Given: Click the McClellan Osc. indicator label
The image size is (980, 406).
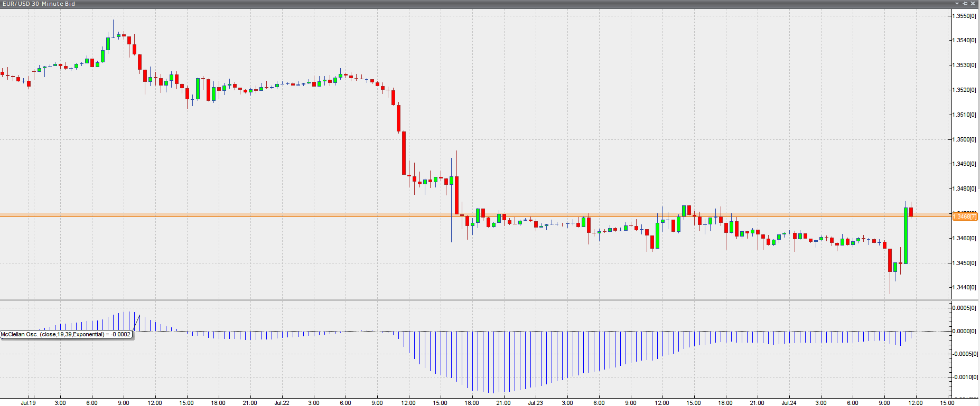Looking at the screenshot, I should coord(66,334).
